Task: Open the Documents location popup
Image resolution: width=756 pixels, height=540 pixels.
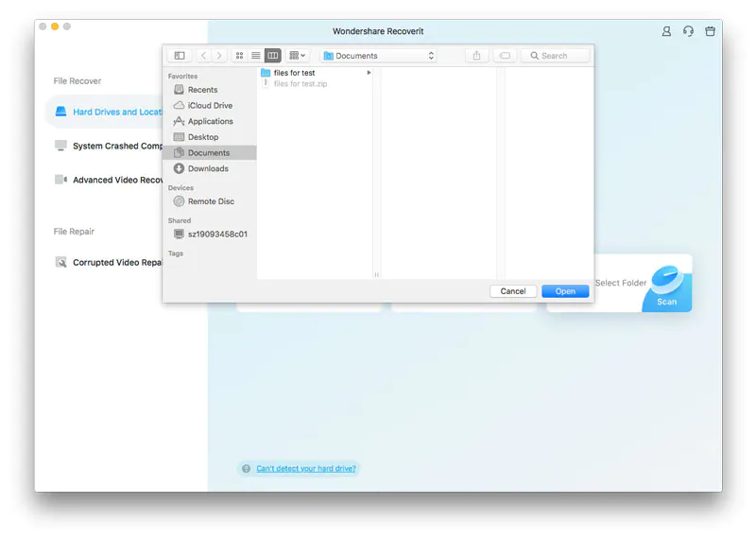Action: pyautogui.click(x=379, y=56)
